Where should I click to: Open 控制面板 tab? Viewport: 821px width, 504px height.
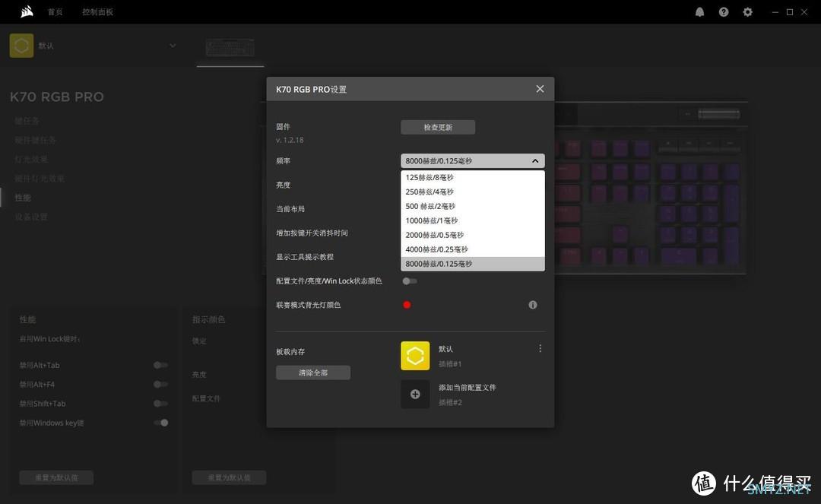tap(97, 12)
